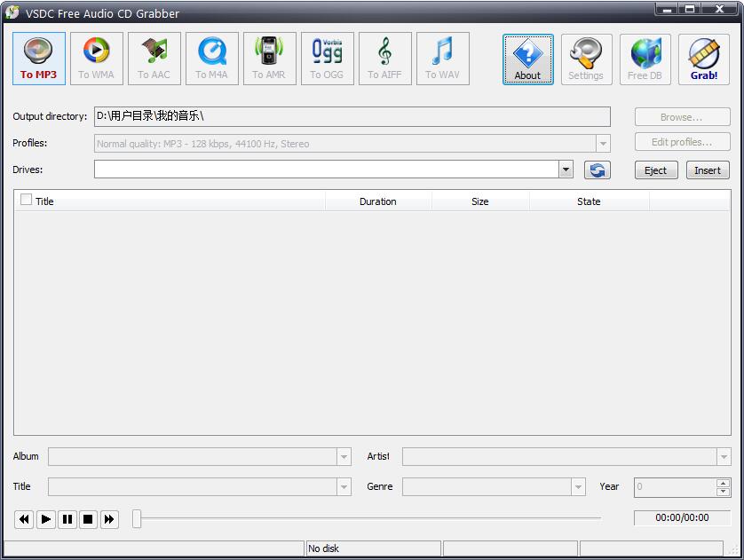Click the Eject button
Screen dimensions: 744x560
pos(656,170)
